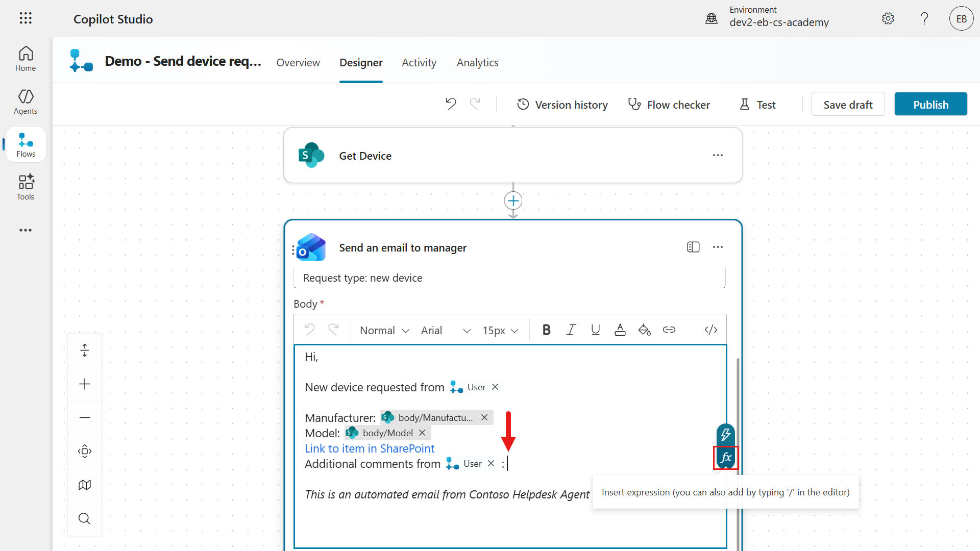This screenshot has width=980, height=551.
Task: Switch to the Activity tab
Action: tap(419, 63)
